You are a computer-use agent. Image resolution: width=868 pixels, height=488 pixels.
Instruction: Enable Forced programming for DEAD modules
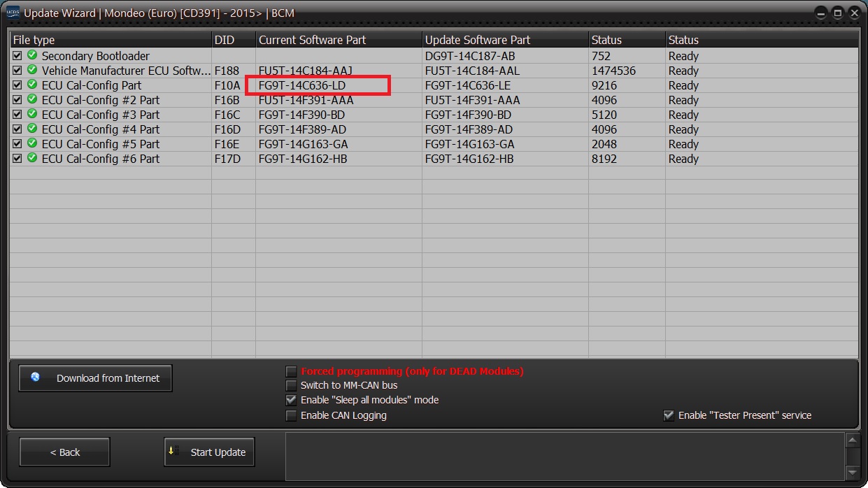(x=292, y=371)
